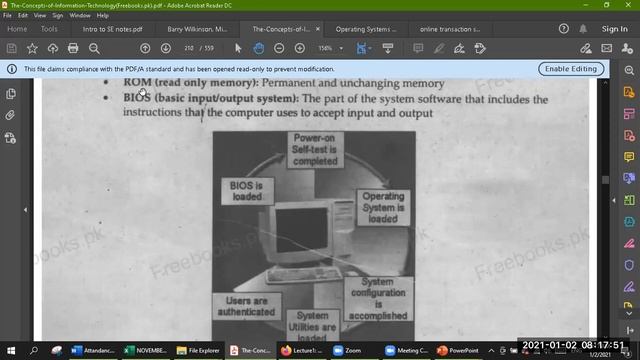
Task: Open the pink Edit PDF tool icon
Action: [629, 113]
